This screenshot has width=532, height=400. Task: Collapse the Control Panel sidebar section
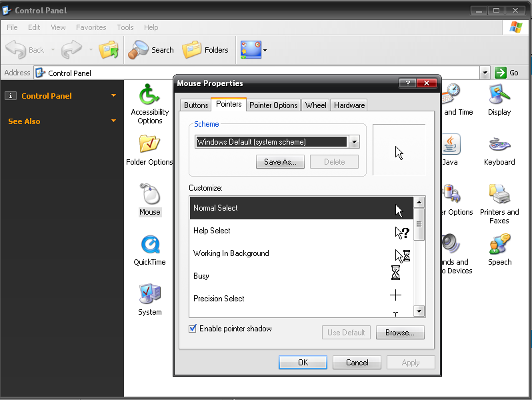coord(113,96)
